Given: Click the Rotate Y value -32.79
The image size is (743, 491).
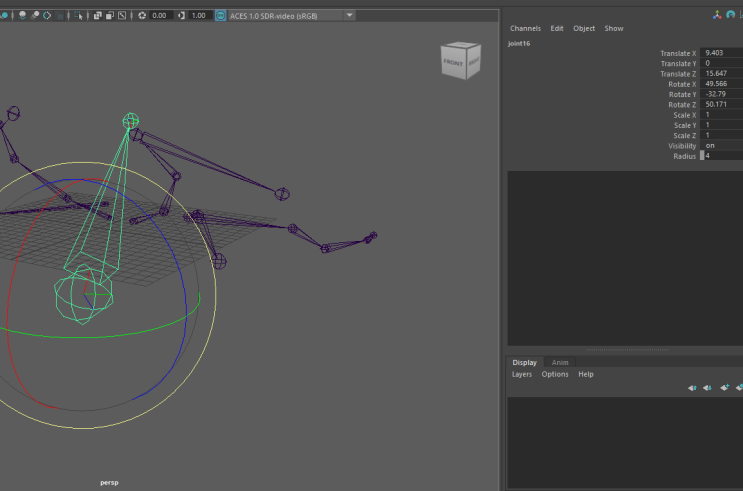Looking at the screenshot, I should (721, 94).
